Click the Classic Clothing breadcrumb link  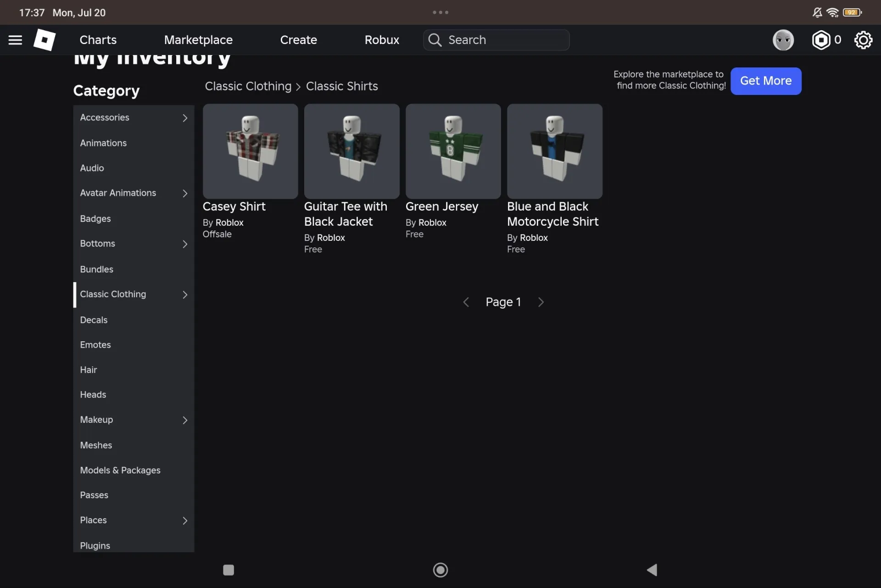tap(248, 86)
